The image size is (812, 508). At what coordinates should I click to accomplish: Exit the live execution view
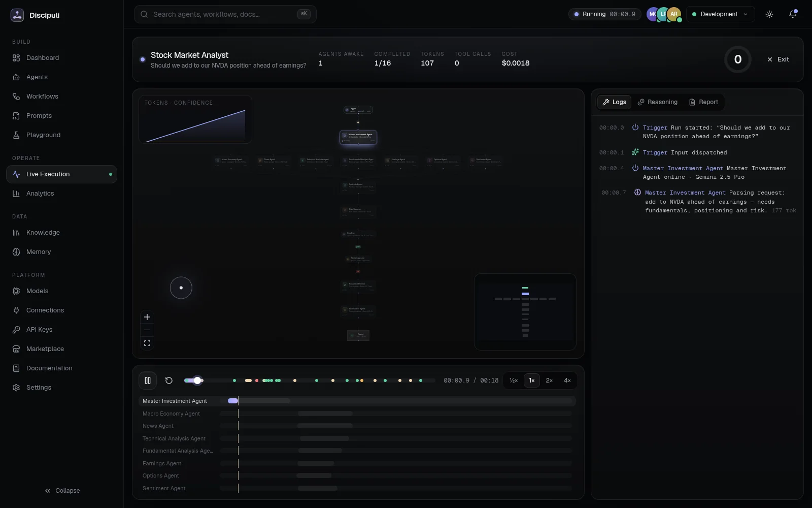click(778, 59)
